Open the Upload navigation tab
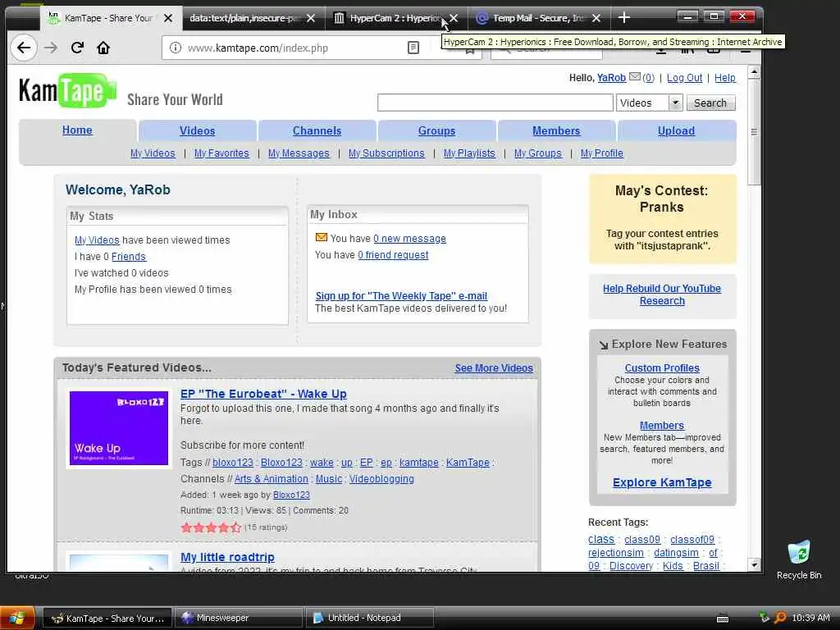Viewport: 840px width, 630px height. pos(676,130)
